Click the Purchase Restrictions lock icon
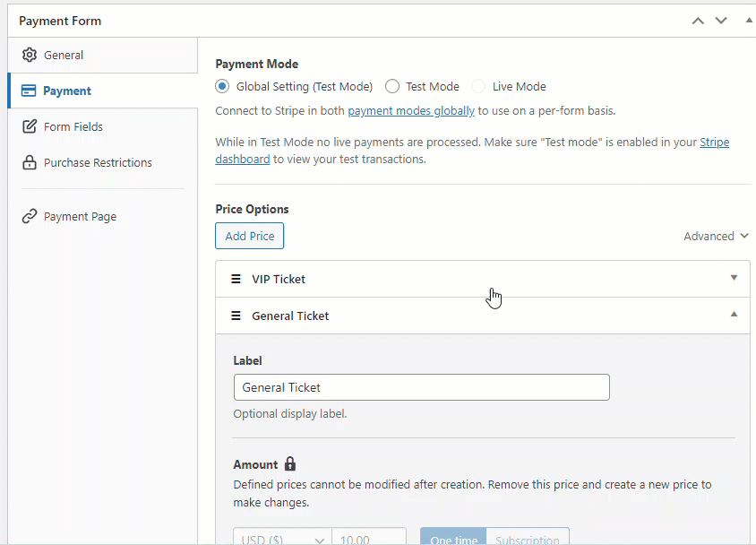Viewport: 756px width, 545px height. coord(28,162)
